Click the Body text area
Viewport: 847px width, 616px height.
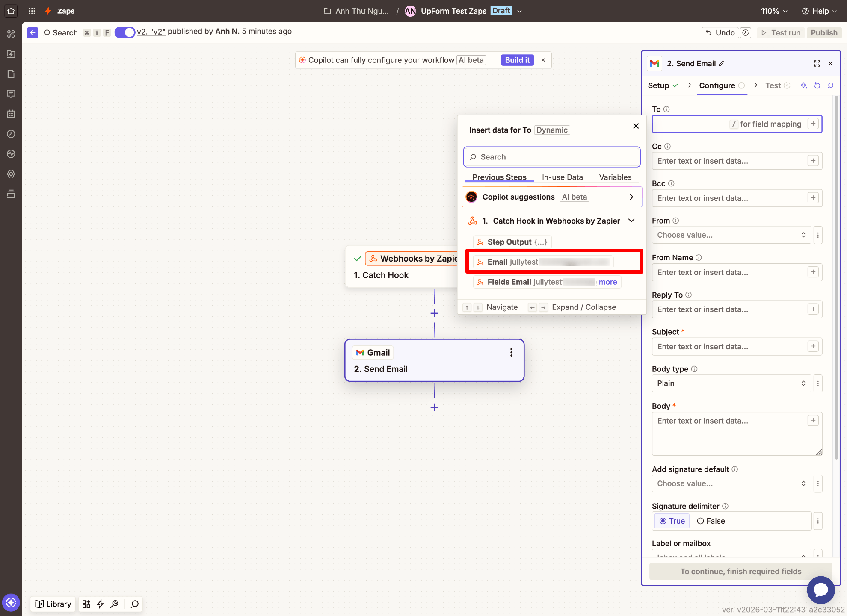[x=737, y=434]
